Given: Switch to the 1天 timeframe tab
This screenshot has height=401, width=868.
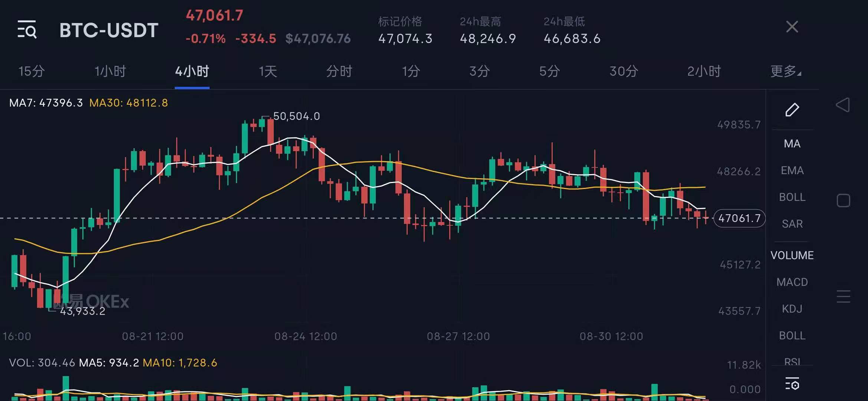Looking at the screenshot, I should pyautogui.click(x=267, y=71).
